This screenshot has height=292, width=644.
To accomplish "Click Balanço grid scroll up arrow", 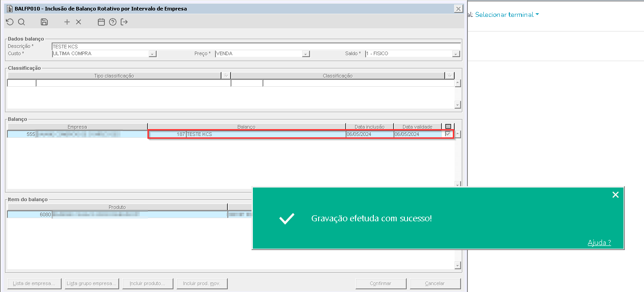I will (x=458, y=134).
